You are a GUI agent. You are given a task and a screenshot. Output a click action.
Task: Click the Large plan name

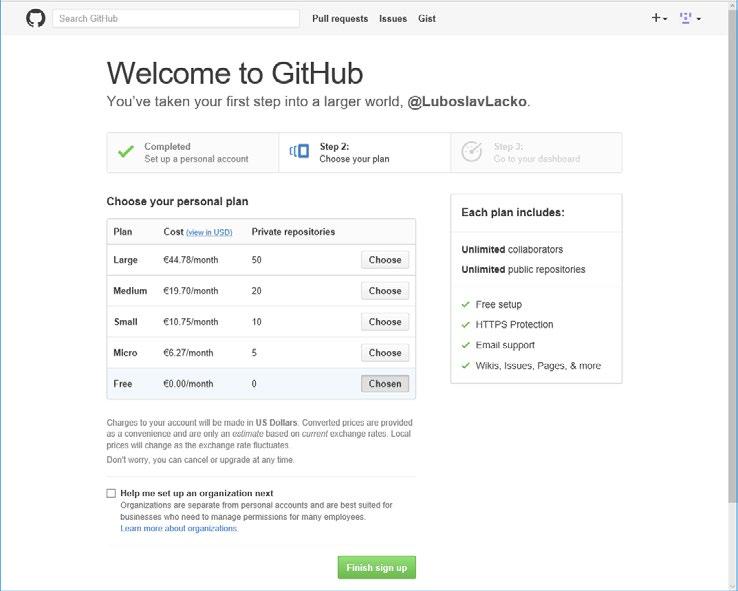[125, 260]
